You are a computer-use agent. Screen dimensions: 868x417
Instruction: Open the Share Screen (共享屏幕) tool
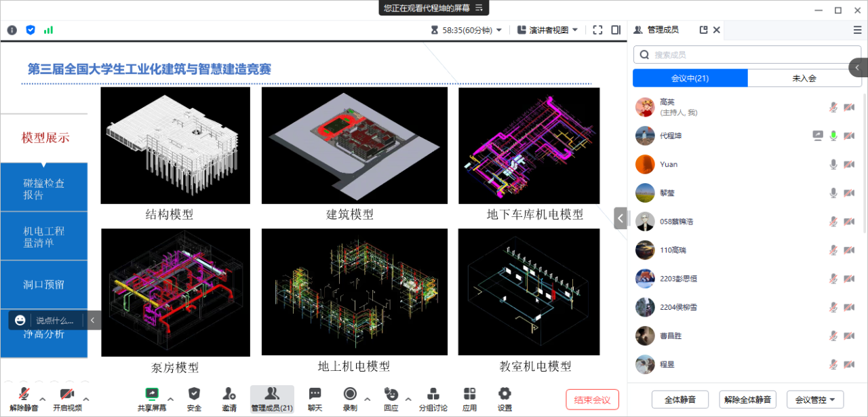(151, 399)
